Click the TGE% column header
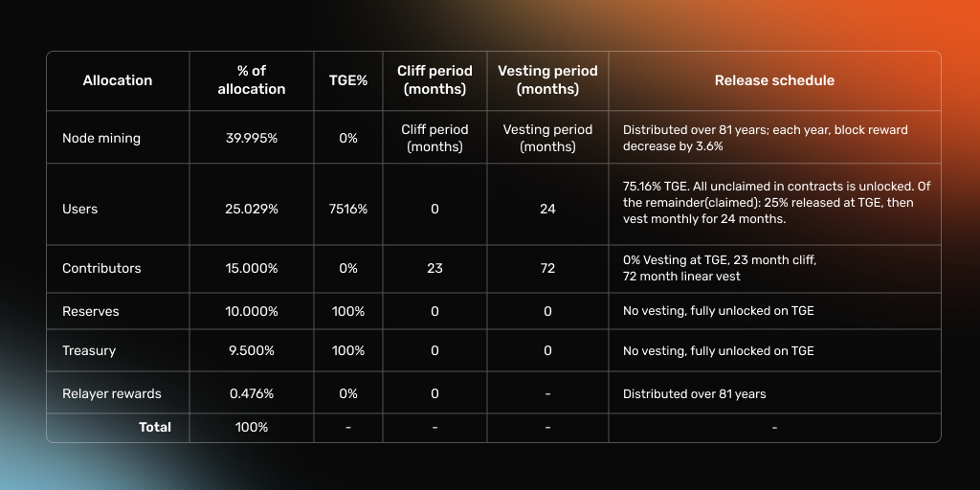Viewport: 980px width, 490px height. 347,80
